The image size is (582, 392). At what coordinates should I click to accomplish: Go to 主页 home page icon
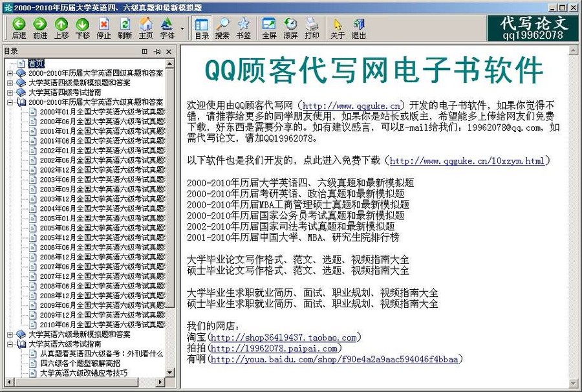point(146,28)
